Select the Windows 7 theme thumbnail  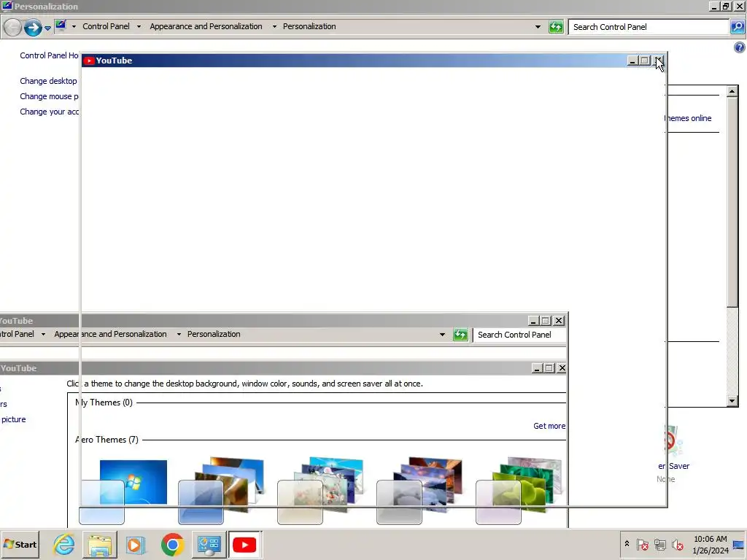click(x=124, y=491)
